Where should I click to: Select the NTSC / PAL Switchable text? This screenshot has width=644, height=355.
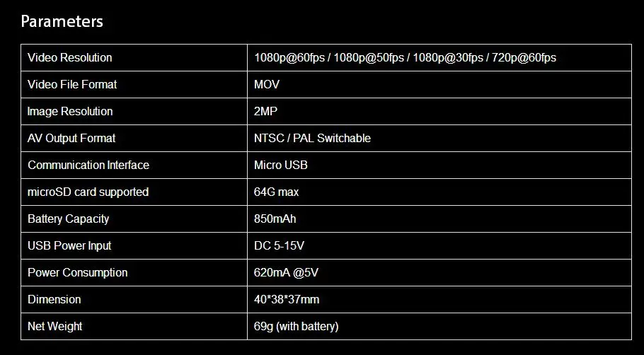pos(312,138)
